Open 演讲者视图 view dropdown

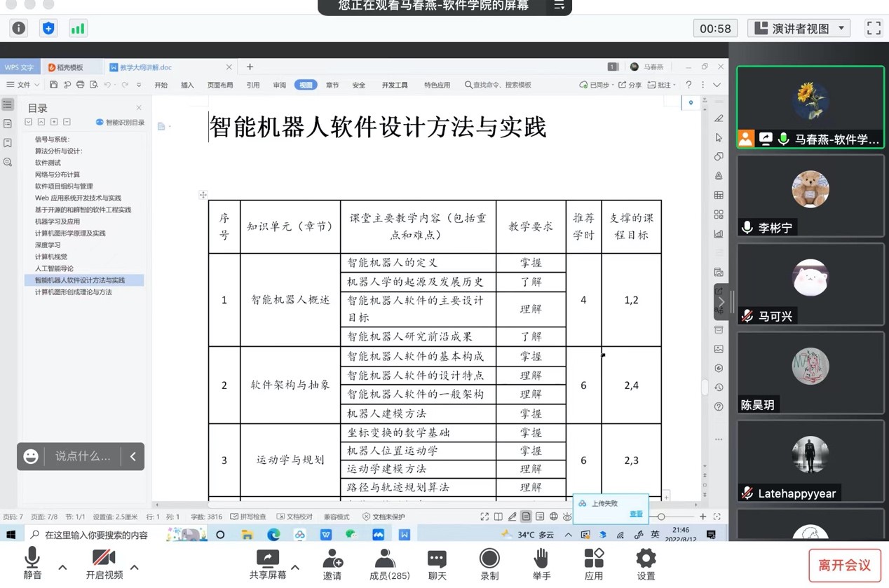click(799, 28)
